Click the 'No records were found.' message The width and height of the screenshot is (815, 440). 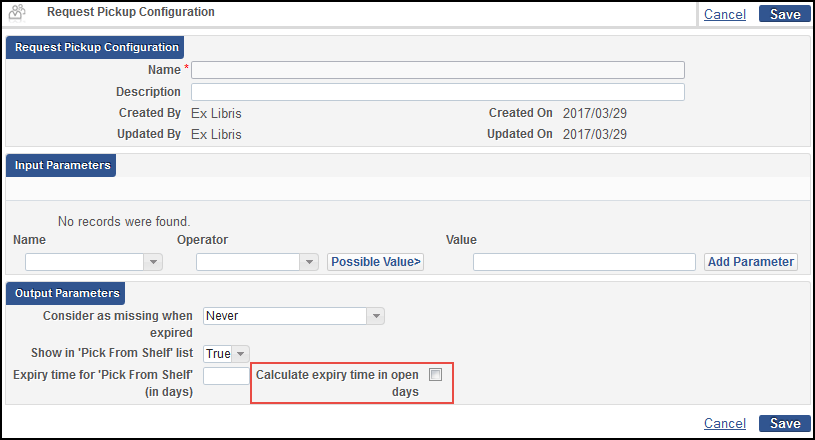(124, 222)
